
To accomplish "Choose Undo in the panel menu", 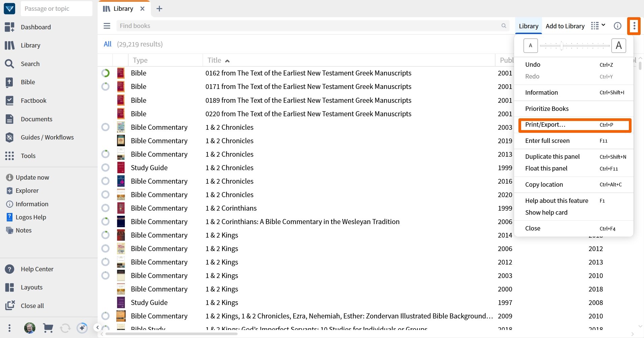I will coord(574,65).
